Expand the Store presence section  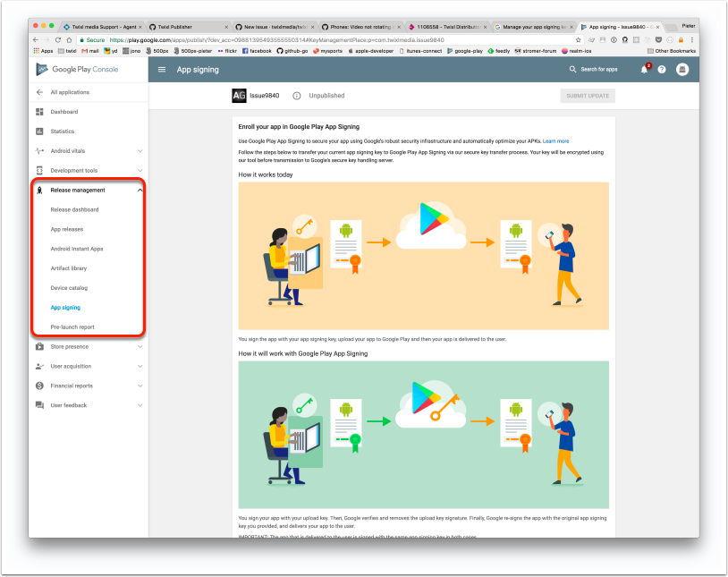pyautogui.click(x=140, y=346)
